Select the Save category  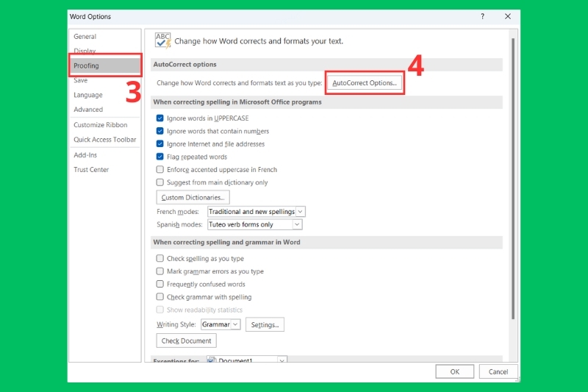click(x=80, y=80)
